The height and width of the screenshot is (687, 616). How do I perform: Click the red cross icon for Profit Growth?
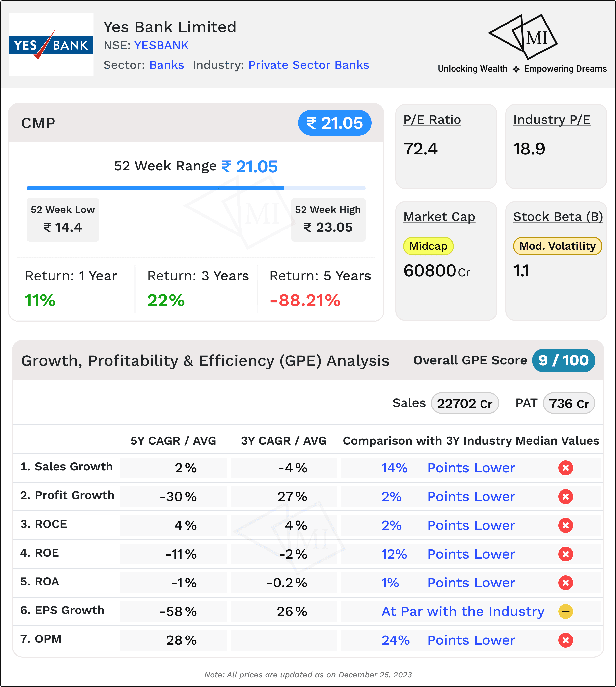pos(565,497)
